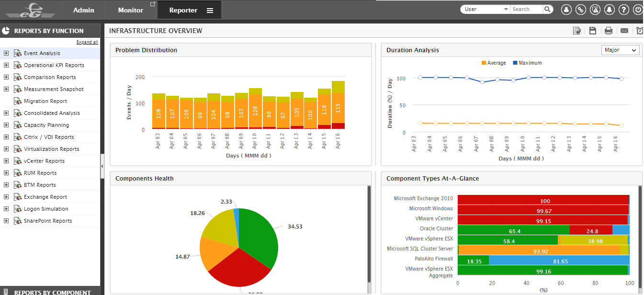Screen dimensions: 644x295
Task: Click inside the Search input field
Action: point(527,9)
